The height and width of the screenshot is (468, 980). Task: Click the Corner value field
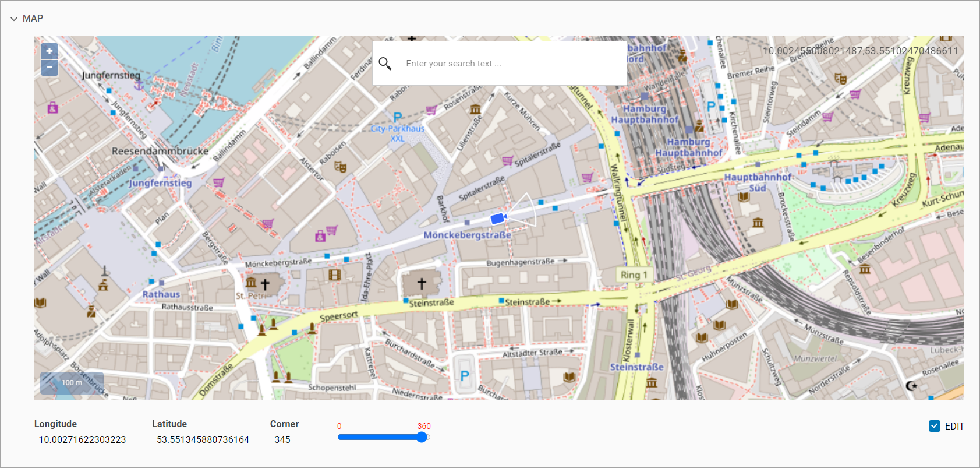click(298, 439)
